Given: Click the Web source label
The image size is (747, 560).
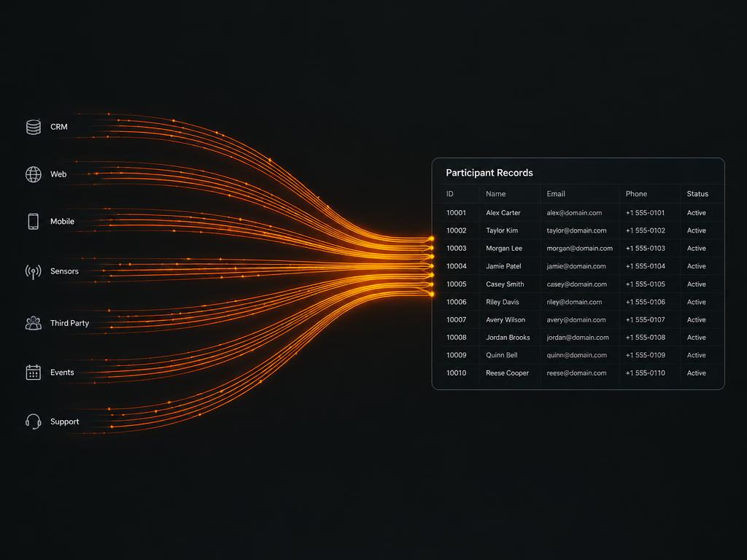Looking at the screenshot, I should tap(58, 174).
